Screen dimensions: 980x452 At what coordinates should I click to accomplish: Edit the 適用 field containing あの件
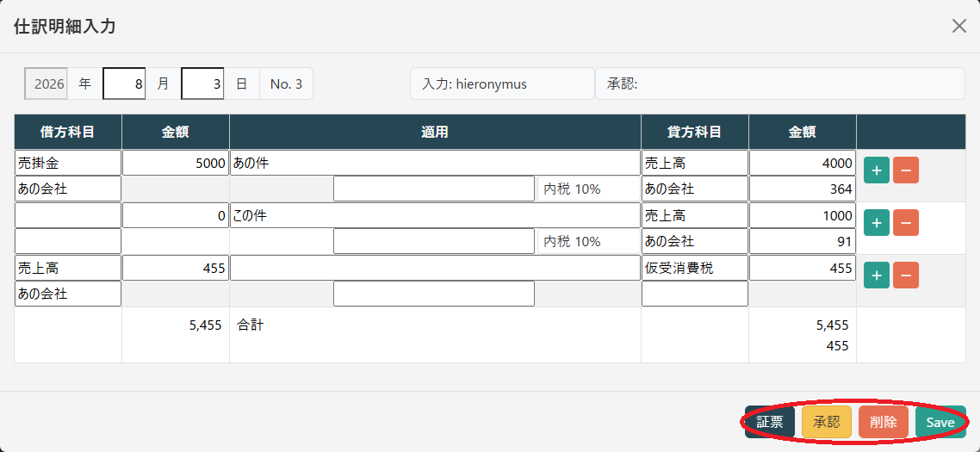click(435, 163)
